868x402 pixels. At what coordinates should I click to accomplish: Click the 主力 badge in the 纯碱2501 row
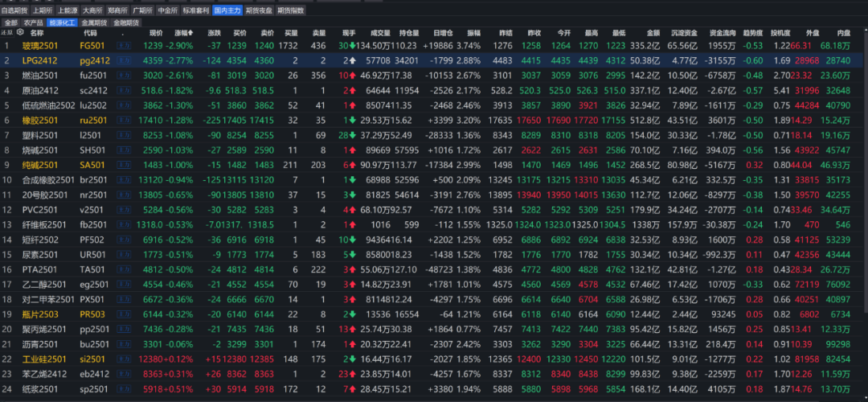click(x=122, y=165)
